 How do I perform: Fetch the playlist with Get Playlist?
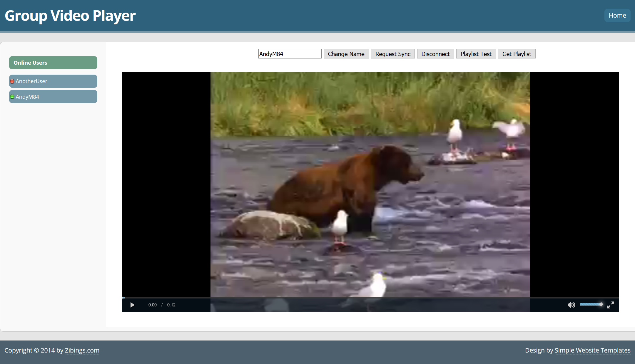click(517, 54)
